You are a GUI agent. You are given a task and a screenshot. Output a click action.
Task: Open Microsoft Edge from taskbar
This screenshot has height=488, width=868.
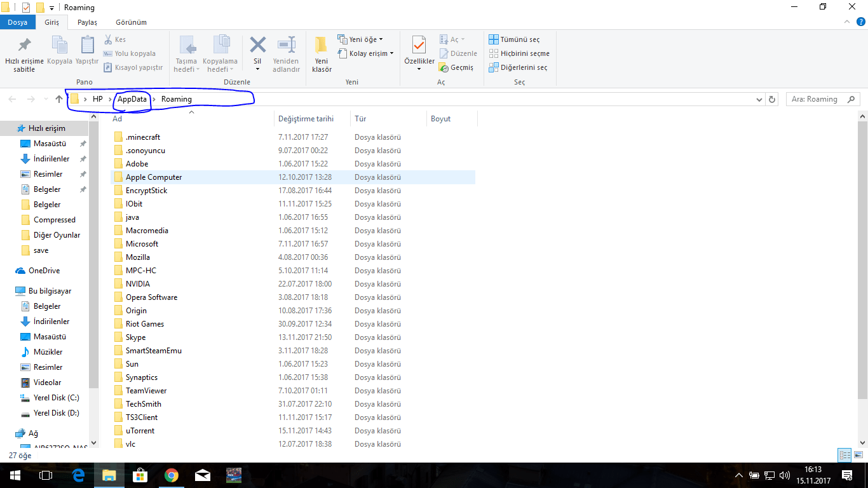[79, 475]
